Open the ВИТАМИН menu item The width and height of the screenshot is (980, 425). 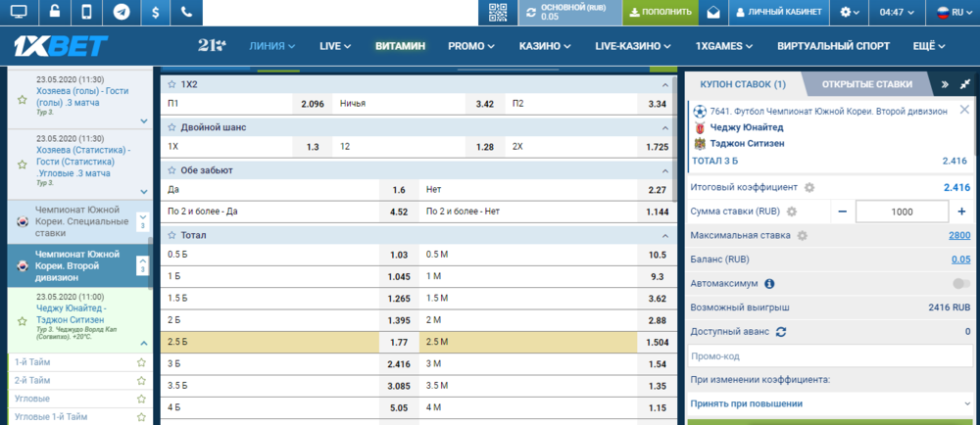tap(400, 46)
